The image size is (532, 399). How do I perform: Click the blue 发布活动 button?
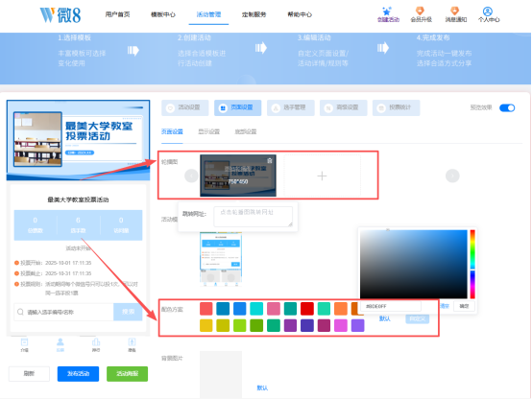(78, 373)
